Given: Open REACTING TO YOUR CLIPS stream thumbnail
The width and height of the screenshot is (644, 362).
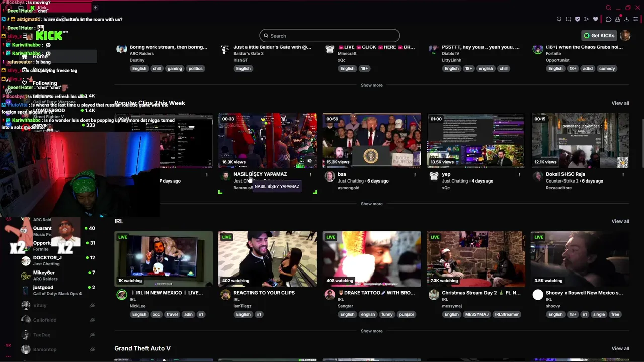Looking at the screenshot, I should [268, 259].
